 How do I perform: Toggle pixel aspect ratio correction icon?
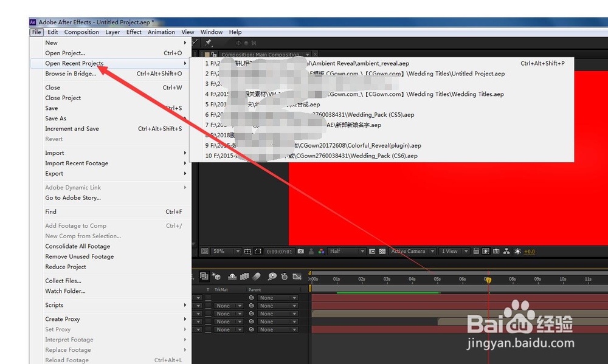coord(476,251)
